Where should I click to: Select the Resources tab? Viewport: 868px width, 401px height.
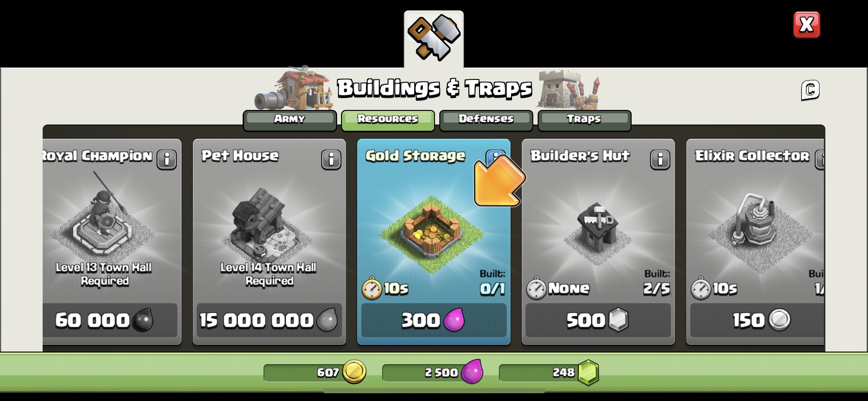click(388, 120)
